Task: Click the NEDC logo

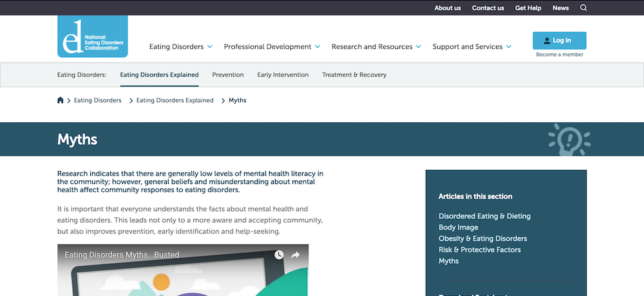Action: click(x=92, y=37)
